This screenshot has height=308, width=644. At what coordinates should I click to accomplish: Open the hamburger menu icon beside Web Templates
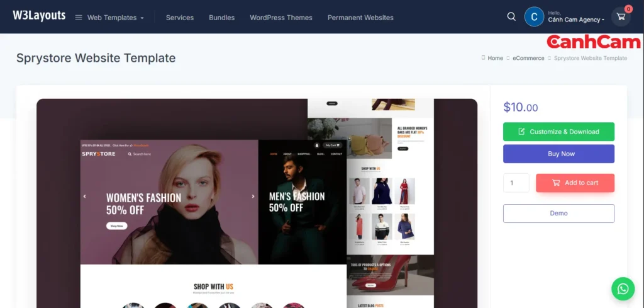pyautogui.click(x=79, y=18)
